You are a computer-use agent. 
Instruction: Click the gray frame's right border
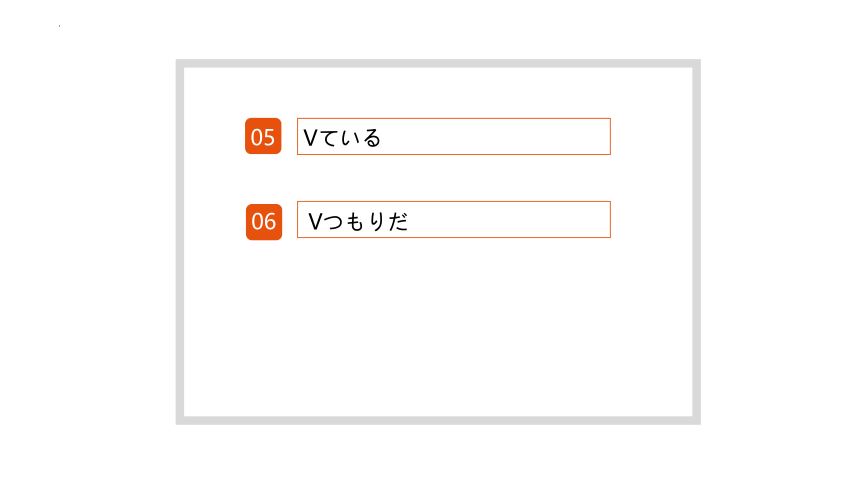[x=697, y=242]
